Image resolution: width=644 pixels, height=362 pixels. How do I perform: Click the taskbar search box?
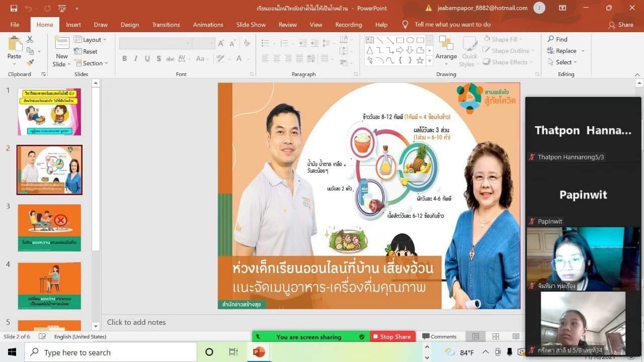tap(110, 352)
